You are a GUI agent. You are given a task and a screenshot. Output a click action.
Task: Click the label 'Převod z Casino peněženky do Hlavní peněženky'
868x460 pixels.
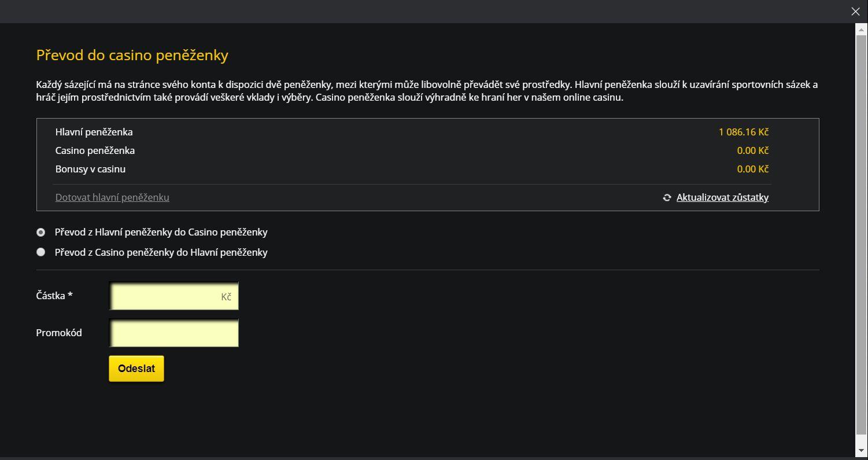tap(161, 252)
